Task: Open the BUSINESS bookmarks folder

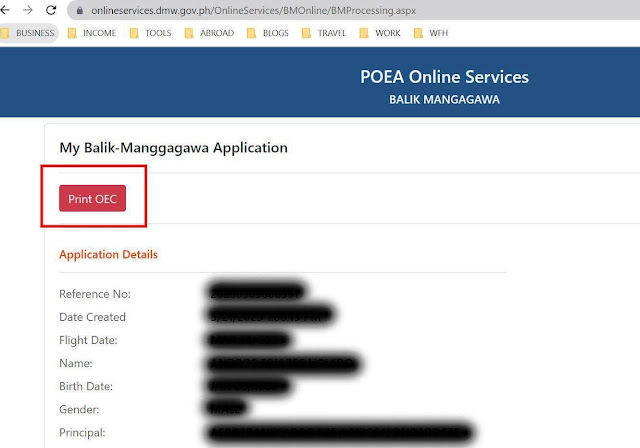Action: pyautogui.click(x=29, y=33)
